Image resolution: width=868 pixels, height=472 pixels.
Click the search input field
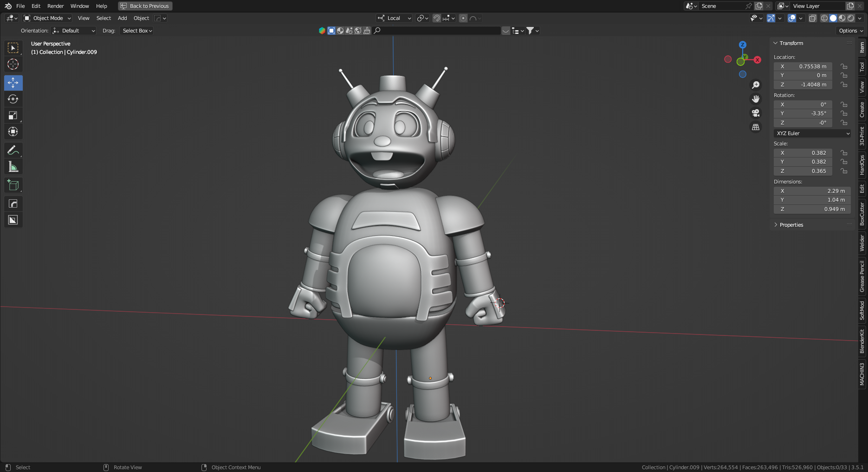coord(436,31)
